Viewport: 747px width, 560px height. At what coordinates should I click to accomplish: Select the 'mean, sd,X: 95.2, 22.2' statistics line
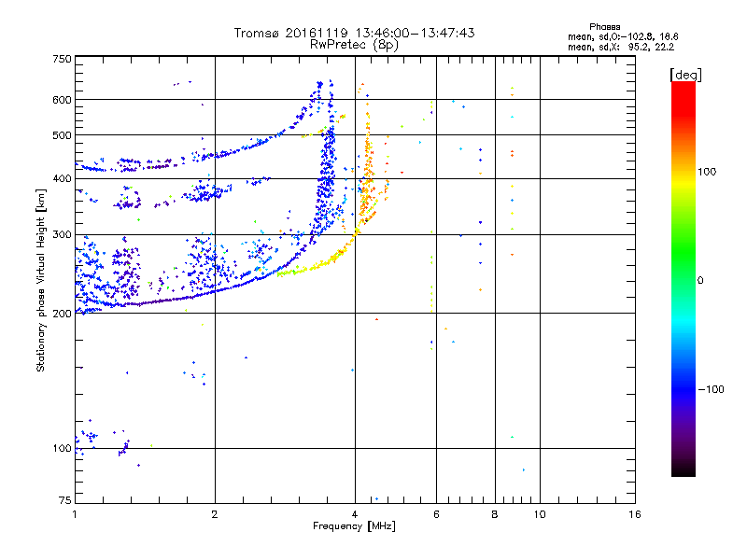click(x=621, y=48)
